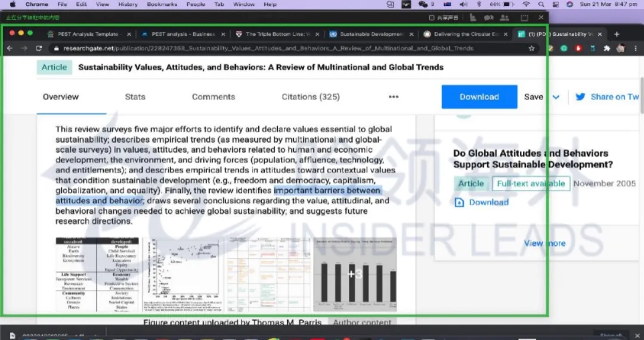Open macOS Spotlight search icon
Viewport: 644px width, 340px height.
coord(541,4)
